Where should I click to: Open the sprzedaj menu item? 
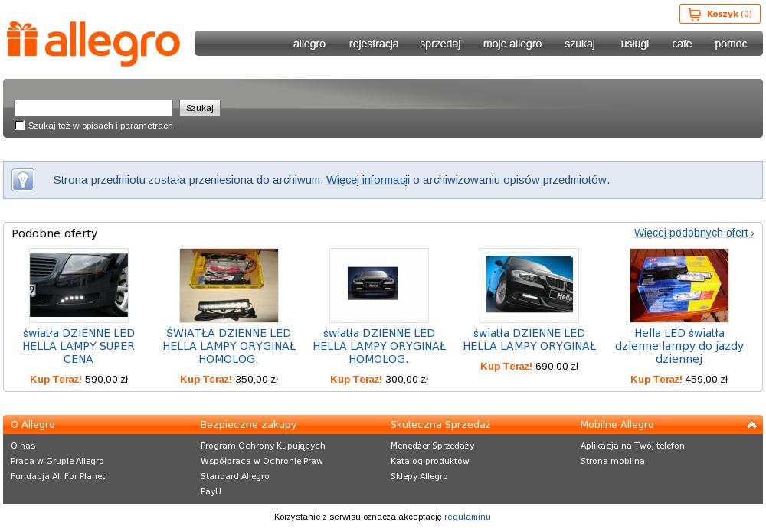(x=440, y=44)
